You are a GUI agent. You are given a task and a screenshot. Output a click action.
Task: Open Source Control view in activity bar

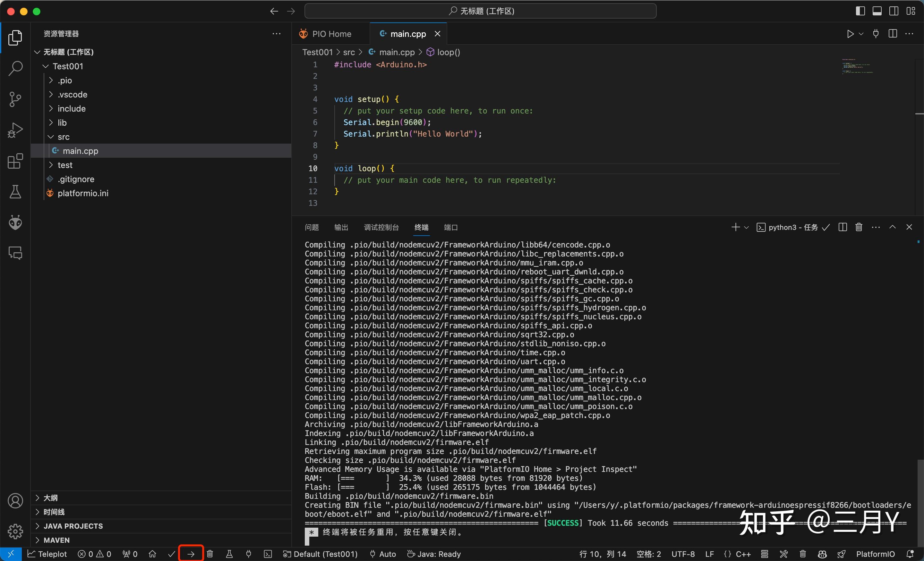click(x=15, y=99)
